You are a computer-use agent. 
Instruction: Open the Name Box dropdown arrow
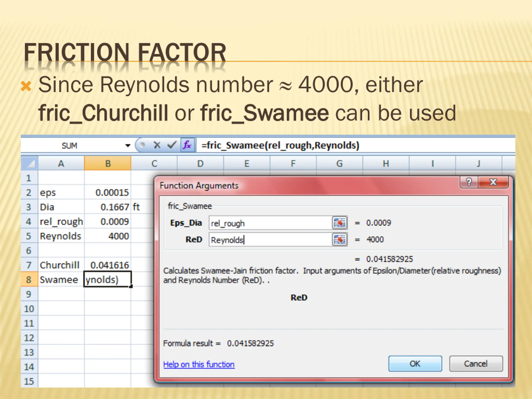(128, 145)
